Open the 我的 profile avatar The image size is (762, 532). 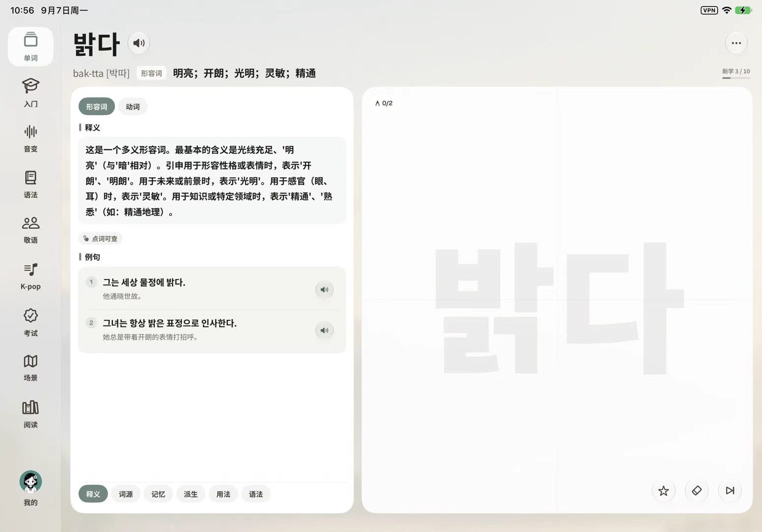pos(31,488)
